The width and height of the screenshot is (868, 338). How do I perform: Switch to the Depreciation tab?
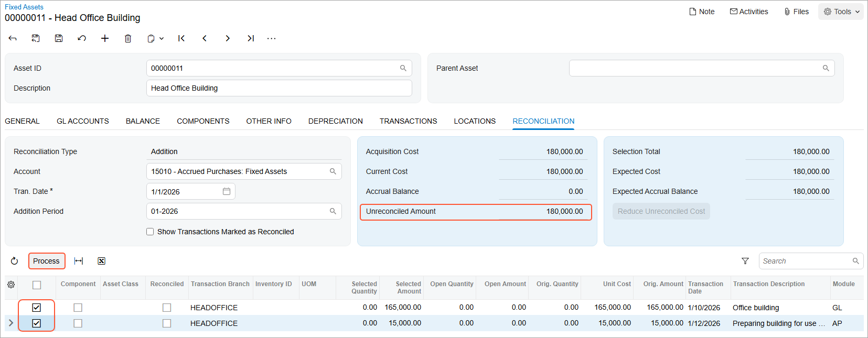(335, 121)
